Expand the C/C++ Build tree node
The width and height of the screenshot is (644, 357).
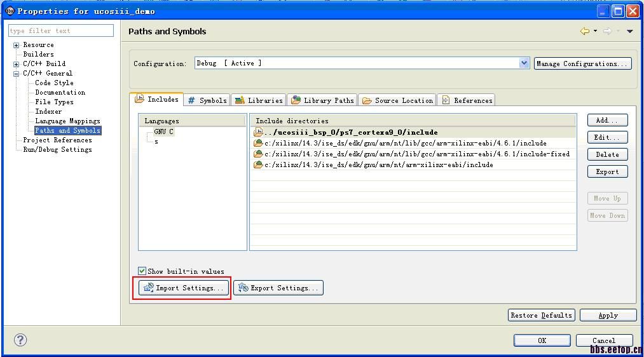(x=16, y=64)
